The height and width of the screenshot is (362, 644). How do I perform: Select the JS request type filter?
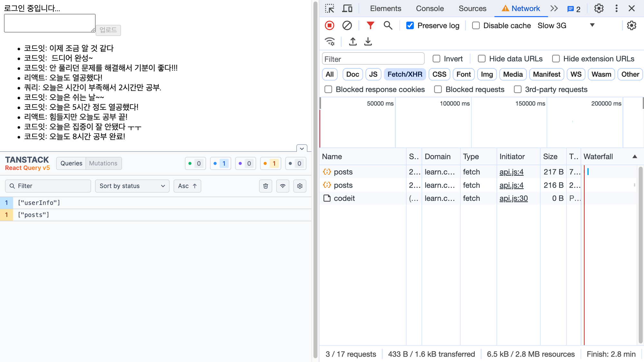(x=373, y=74)
